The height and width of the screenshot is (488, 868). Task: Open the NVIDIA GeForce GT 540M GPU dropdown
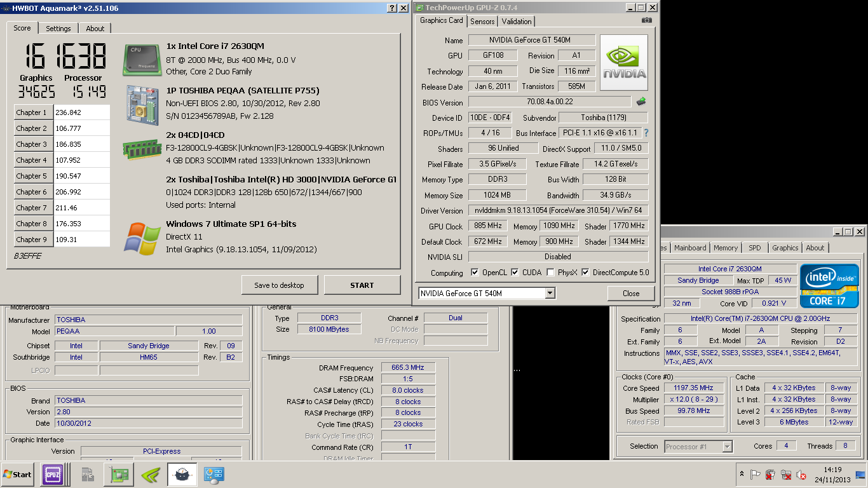487,293
